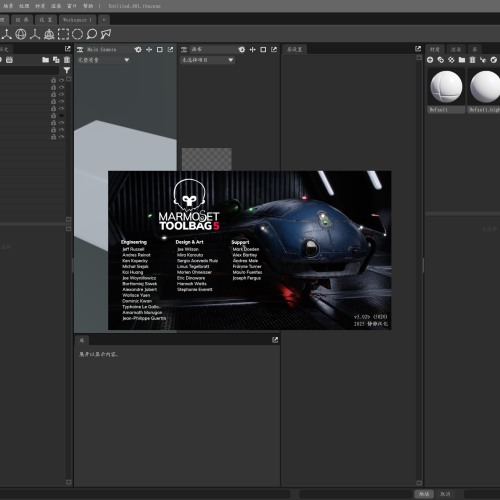Open the canvas project selection dropdown

(207, 60)
